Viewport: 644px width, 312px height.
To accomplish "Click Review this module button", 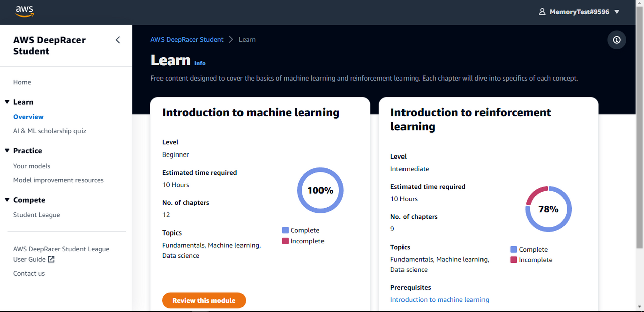I will [204, 300].
